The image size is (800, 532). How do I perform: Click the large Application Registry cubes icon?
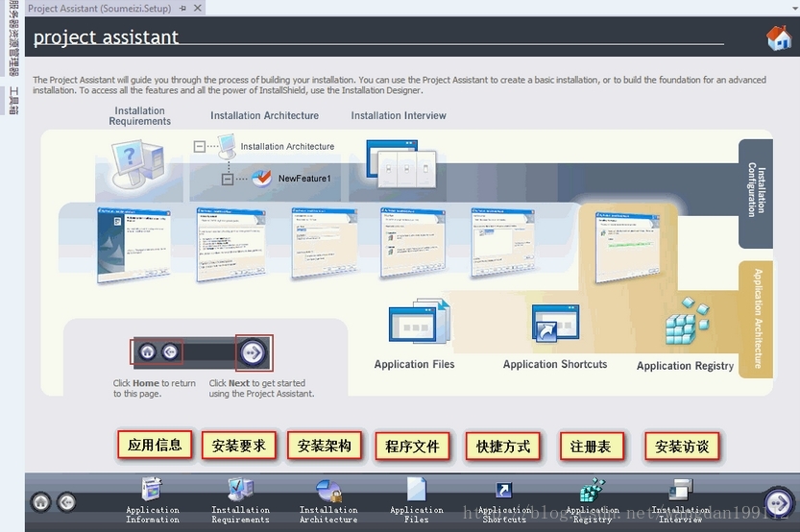(688, 322)
